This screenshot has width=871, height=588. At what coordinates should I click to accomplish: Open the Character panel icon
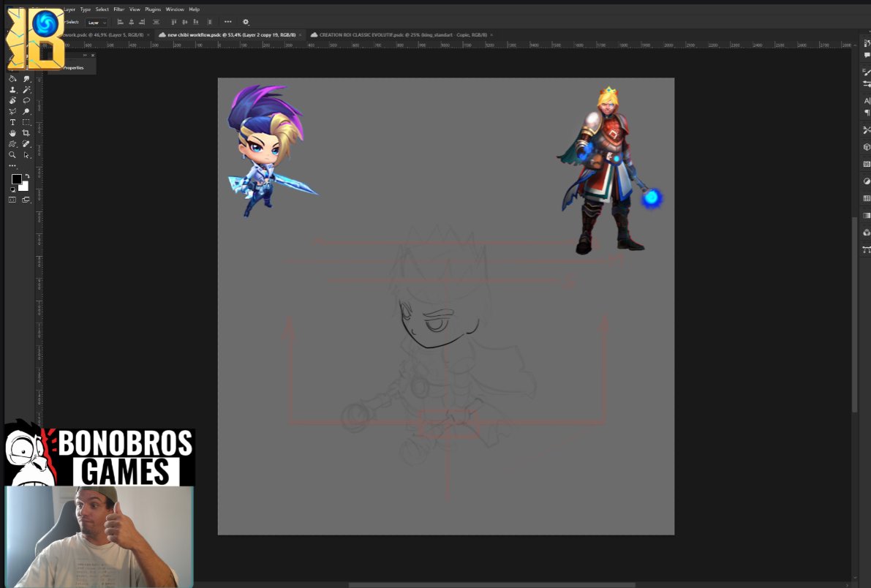point(866,101)
